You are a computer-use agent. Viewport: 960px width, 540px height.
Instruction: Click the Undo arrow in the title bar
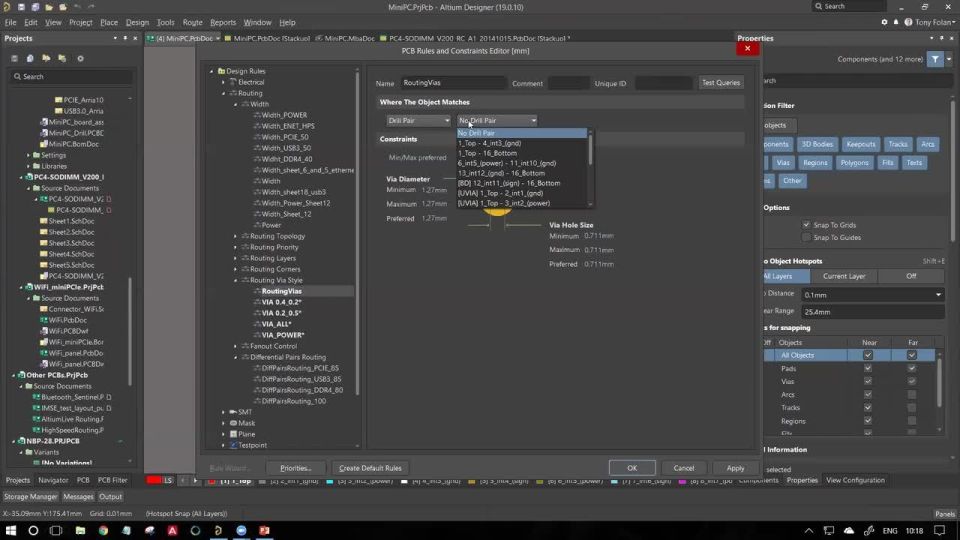click(77, 7)
